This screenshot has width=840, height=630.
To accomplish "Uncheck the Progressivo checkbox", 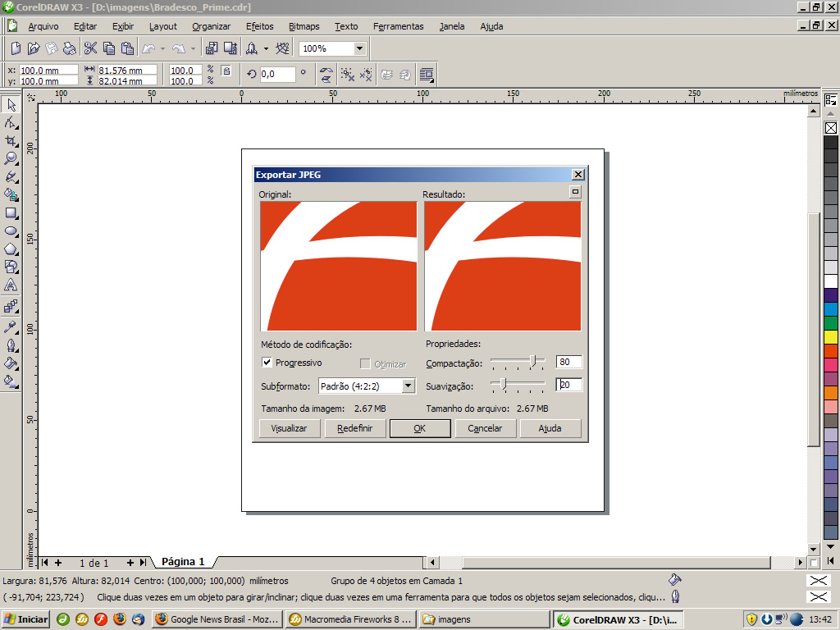I will (x=267, y=362).
